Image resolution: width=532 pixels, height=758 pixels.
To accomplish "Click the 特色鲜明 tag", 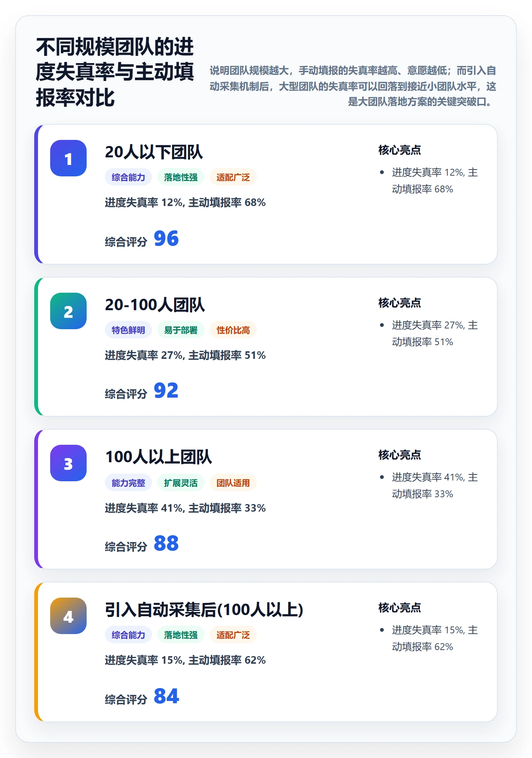I will click(128, 330).
